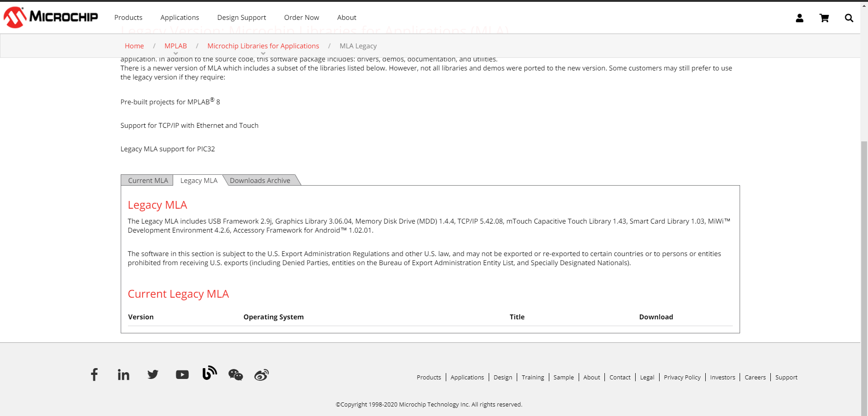Open the Applications menu in header

(x=179, y=17)
